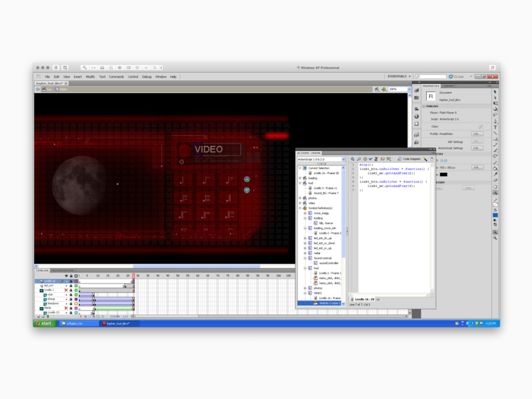The image size is (532, 399).
Task: Select the Eraser tool
Action: 495,180
